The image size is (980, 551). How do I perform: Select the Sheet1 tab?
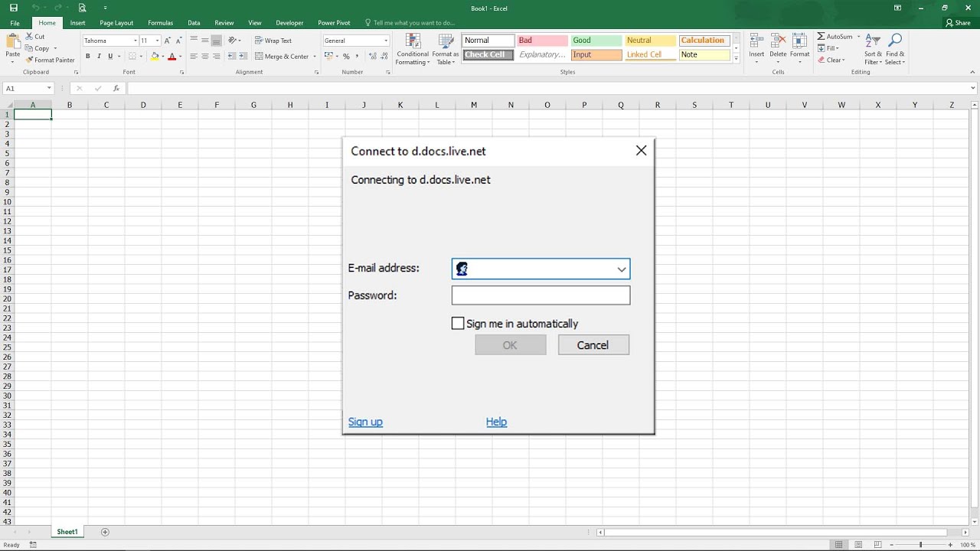[x=67, y=532]
